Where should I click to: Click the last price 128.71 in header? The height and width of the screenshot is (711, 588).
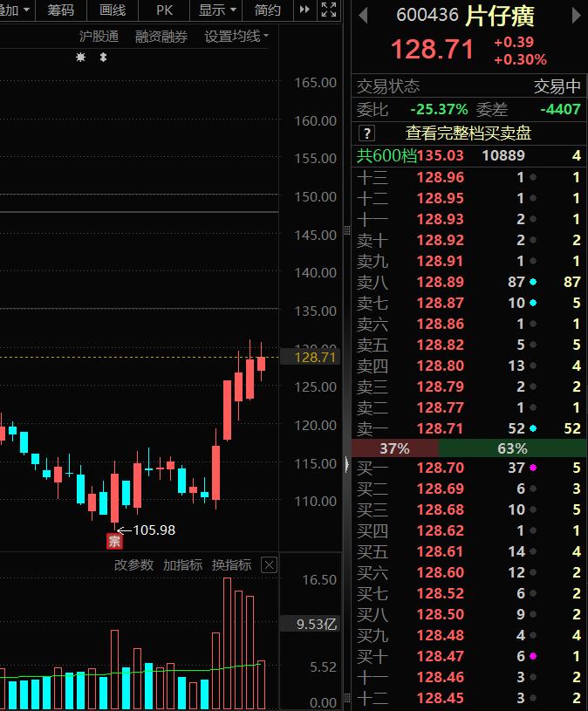(432, 49)
